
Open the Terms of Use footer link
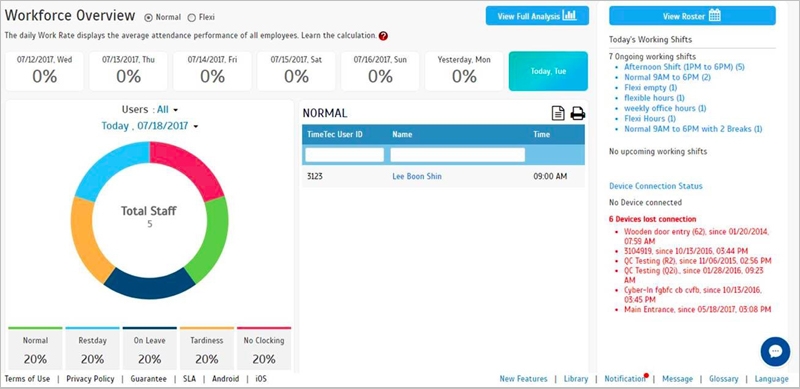pyautogui.click(x=28, y=379)
